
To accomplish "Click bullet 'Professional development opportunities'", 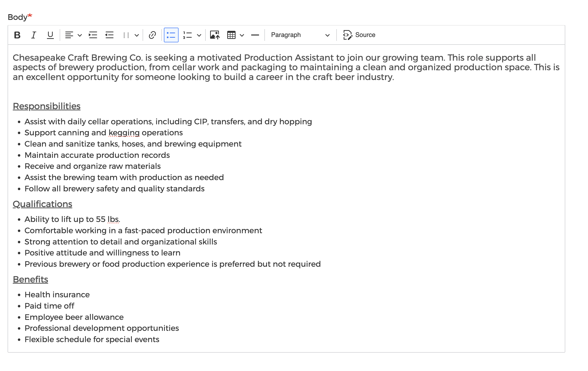I will (102, 328).
